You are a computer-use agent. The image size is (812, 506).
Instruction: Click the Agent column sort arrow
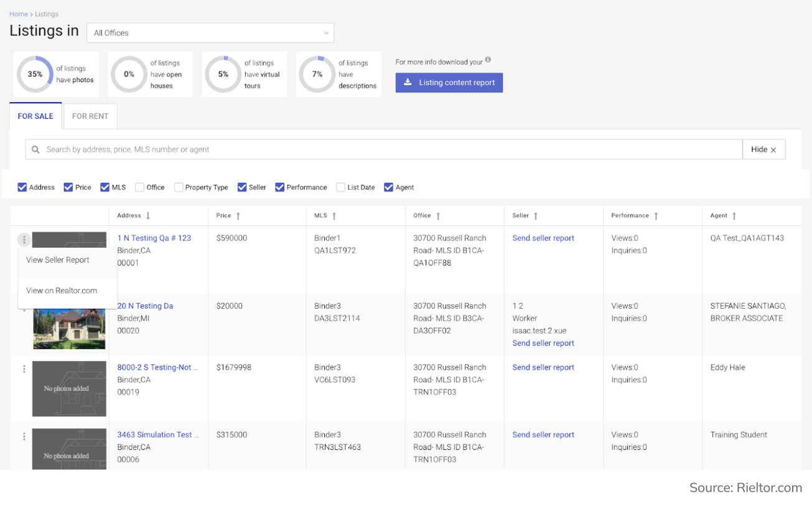tap(734, 216)
